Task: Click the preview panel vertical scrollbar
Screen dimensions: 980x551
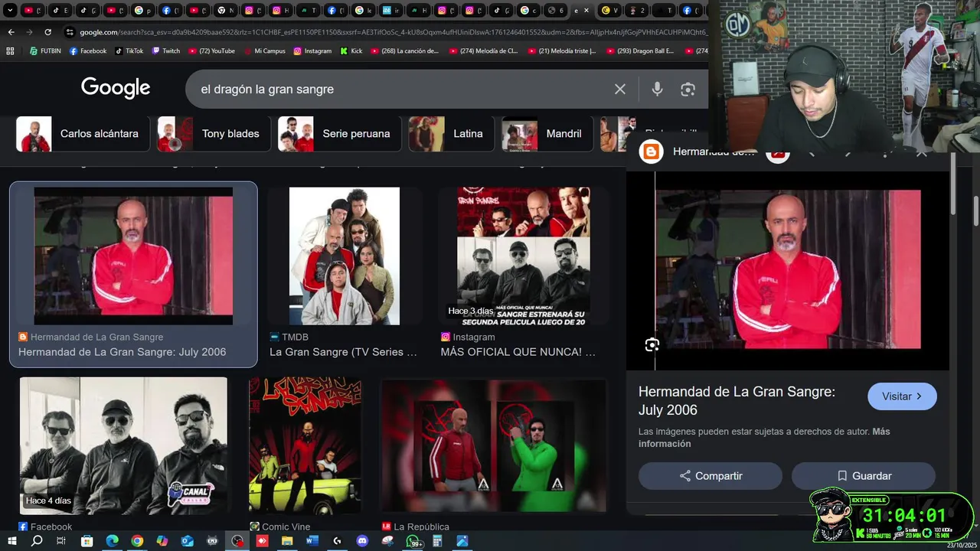Action: (953, 184)
